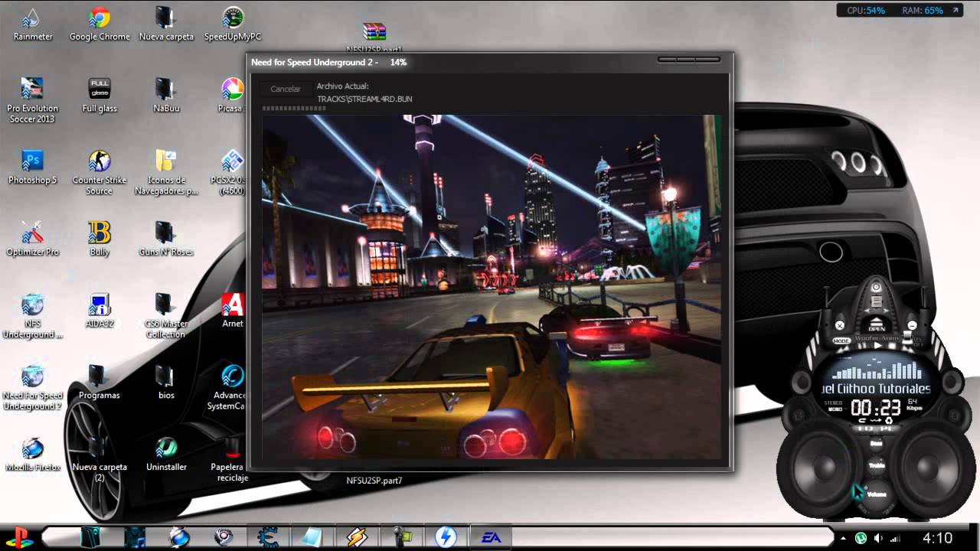Screen dimensions: 980x551
Task: Click the Need for Speed screenshot in installer
Action: point(491,287)
